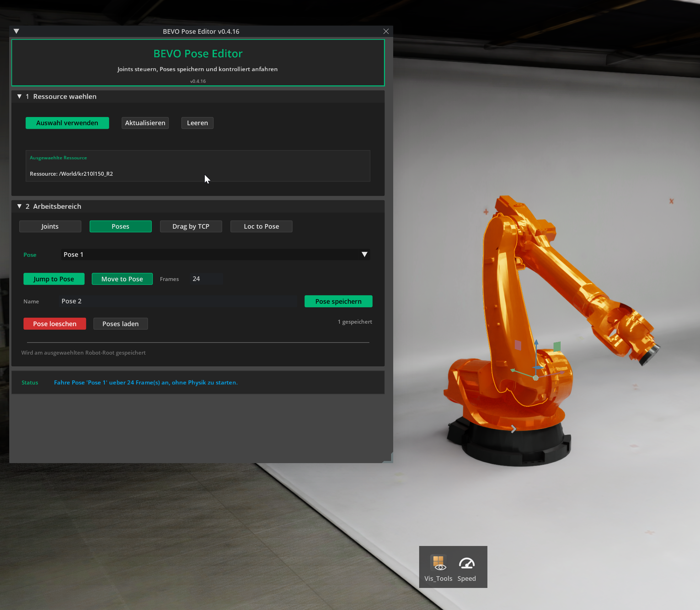Switch to the Joints tab
Viewport: 700px width, 610px height.
(x=50, y=227)
